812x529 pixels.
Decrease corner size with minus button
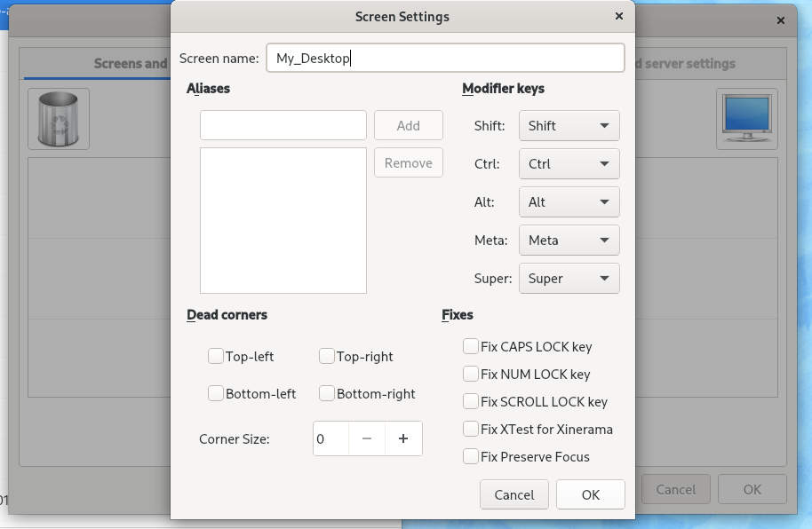(366, 438)
